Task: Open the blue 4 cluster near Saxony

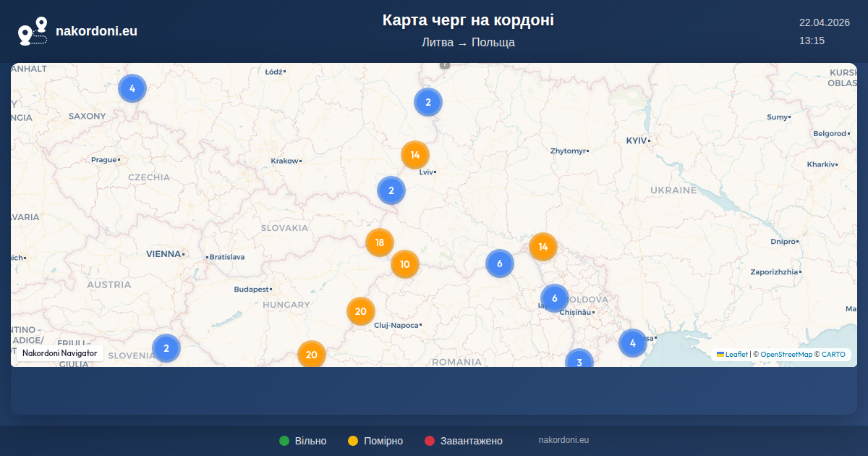Action: [132, 88]
